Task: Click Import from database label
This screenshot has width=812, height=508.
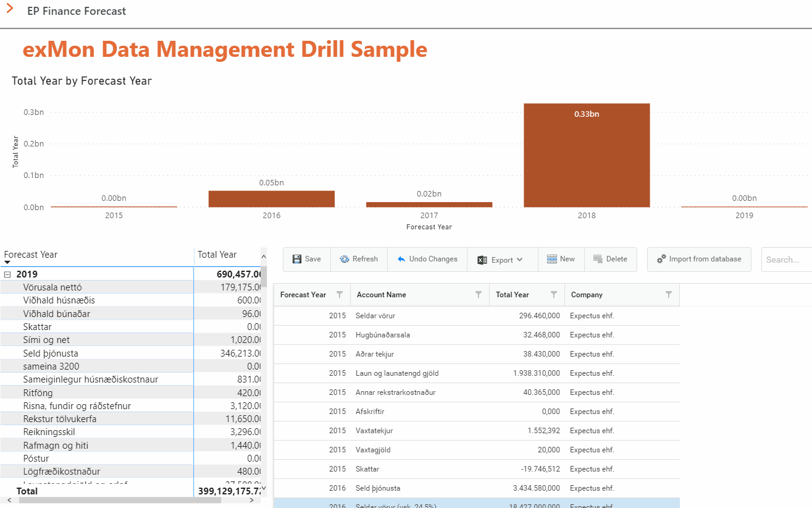Action: point(705,259)
